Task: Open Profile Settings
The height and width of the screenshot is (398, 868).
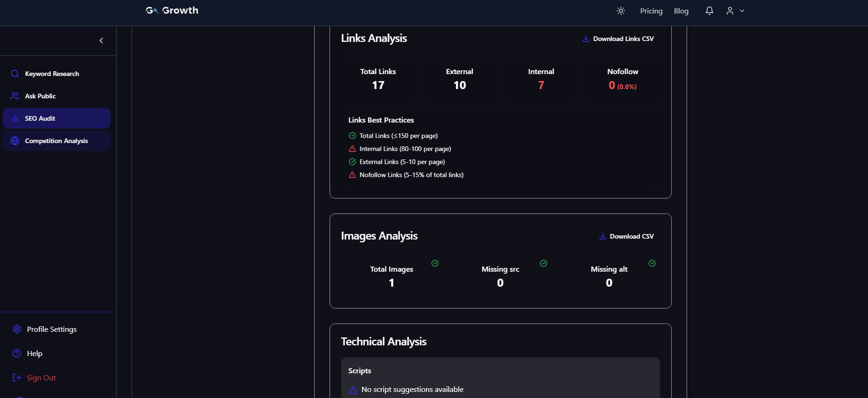Action: pyautogui.click(x=51, y=329)
